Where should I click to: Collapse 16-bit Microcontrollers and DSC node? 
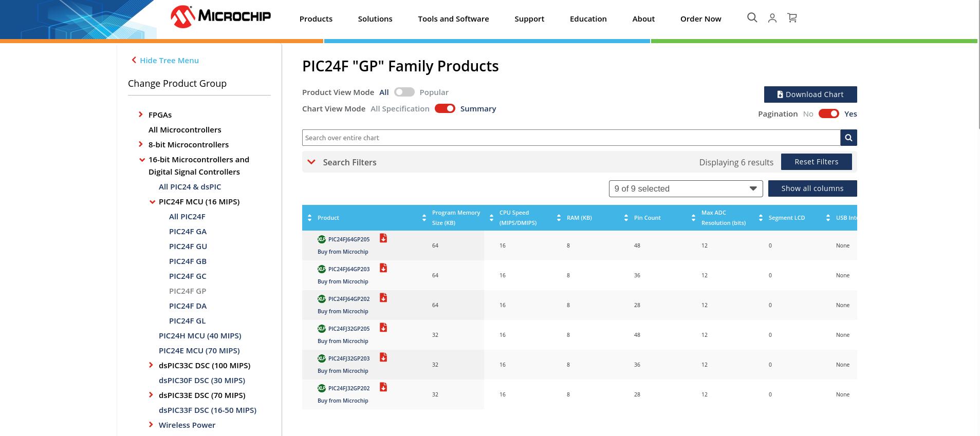click(142, 160)
